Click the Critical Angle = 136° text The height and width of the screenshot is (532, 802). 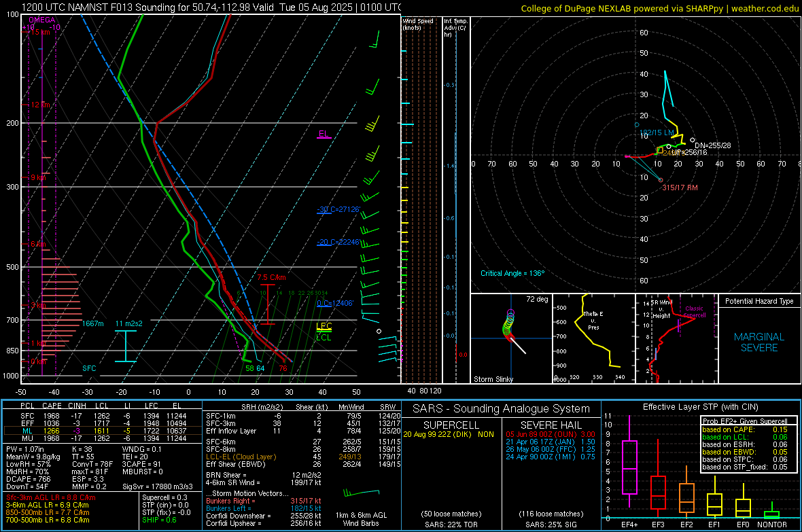click(x=512, y=273)
